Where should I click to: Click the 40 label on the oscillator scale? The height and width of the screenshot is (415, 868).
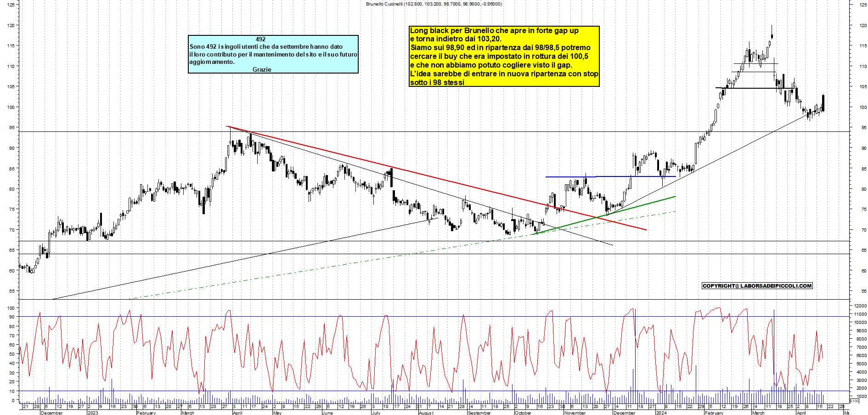(11, 364)
